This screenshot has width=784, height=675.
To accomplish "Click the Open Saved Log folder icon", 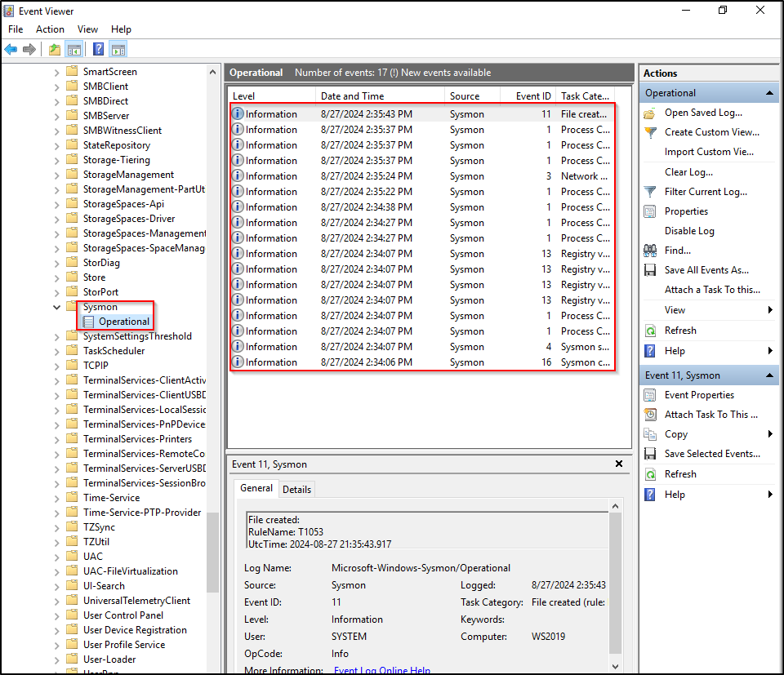I will point(649,113).
